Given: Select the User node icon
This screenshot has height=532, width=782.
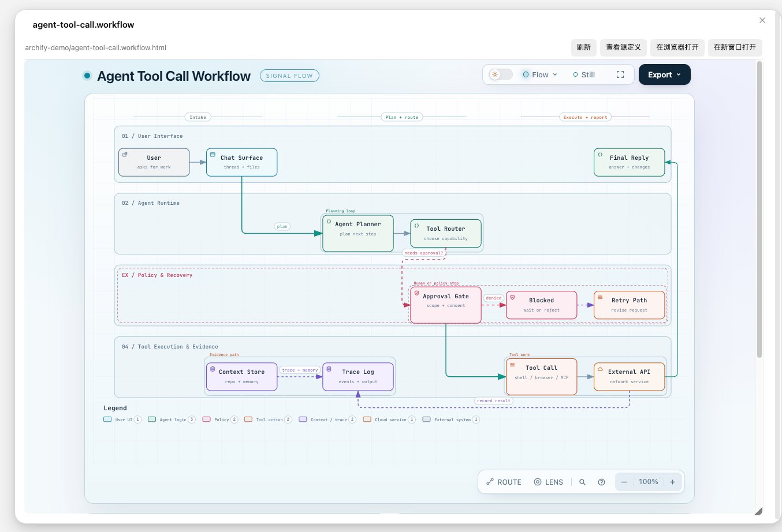Looking at the screenshot, I should click(125, 155).
